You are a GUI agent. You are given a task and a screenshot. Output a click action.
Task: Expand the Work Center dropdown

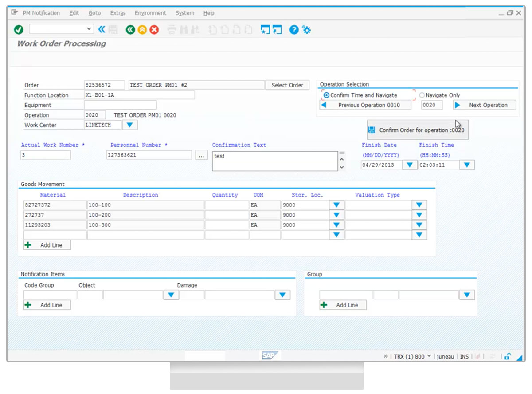click(x=129, y=125)
